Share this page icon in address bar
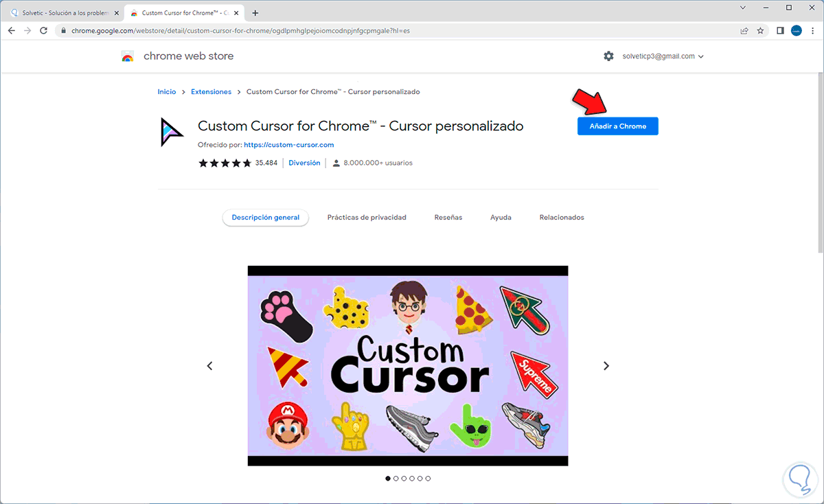Screen dimensions: 824x504 (744, 31)
